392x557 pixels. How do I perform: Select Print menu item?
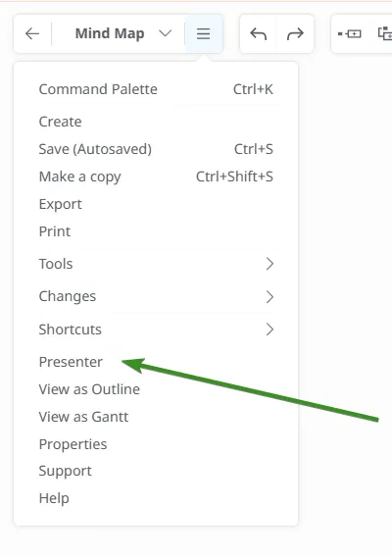click(x=156, y=231)
